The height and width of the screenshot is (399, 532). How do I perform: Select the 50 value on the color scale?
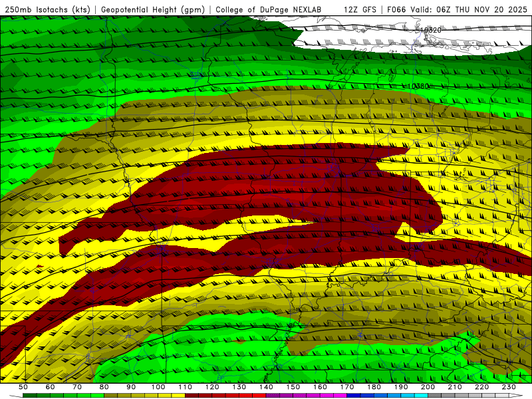click(x=23, y=387)
